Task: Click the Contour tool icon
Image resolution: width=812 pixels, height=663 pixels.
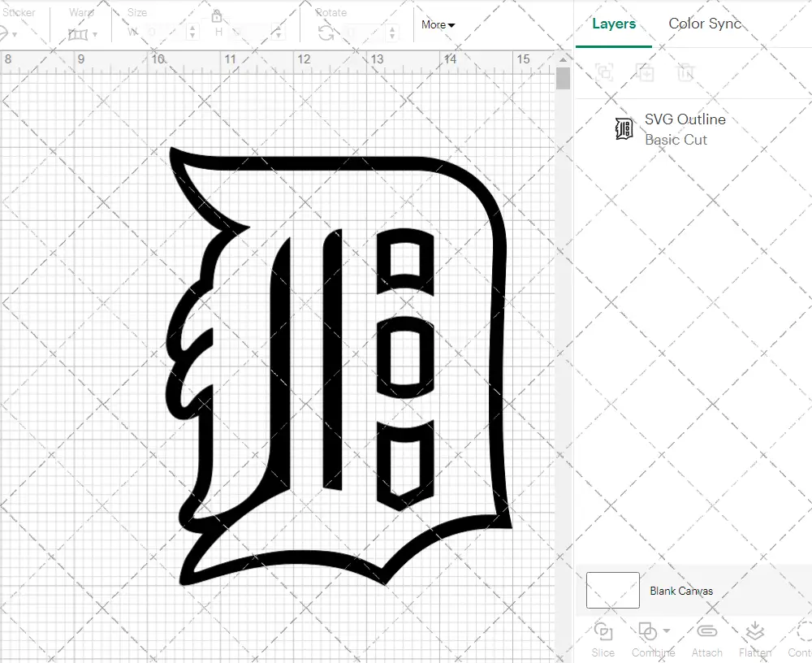Action: [x=802, y=631]
